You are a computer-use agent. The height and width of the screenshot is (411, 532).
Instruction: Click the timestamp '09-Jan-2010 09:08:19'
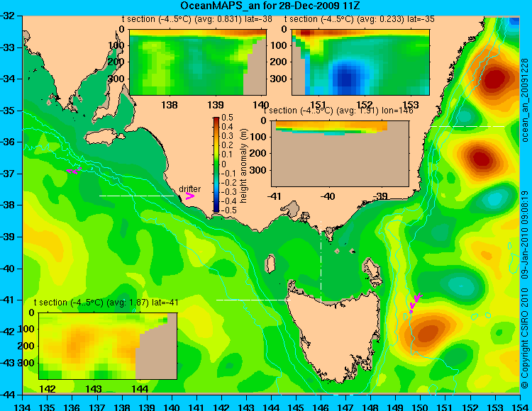coord(525,235)
